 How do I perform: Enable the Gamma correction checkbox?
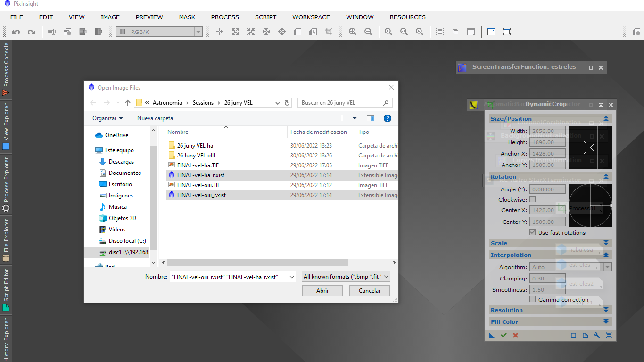[533, 299]
